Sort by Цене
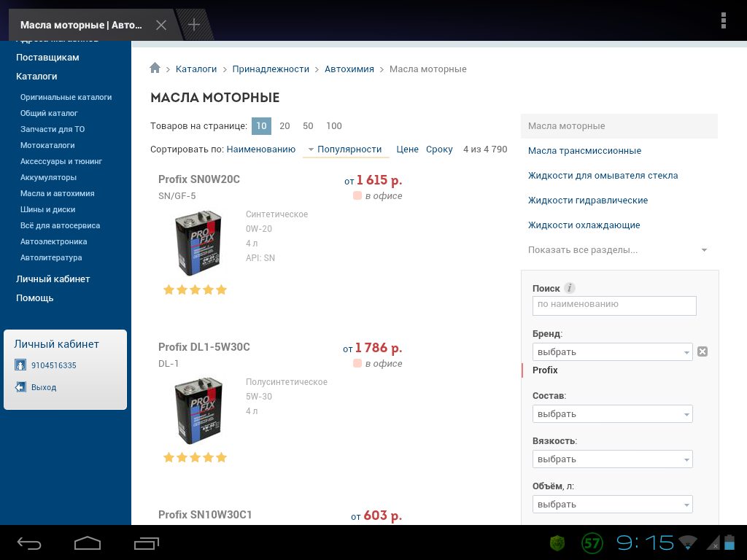This screenshot has width=747, height=560. pyautogui.click(x=407, y=149)
